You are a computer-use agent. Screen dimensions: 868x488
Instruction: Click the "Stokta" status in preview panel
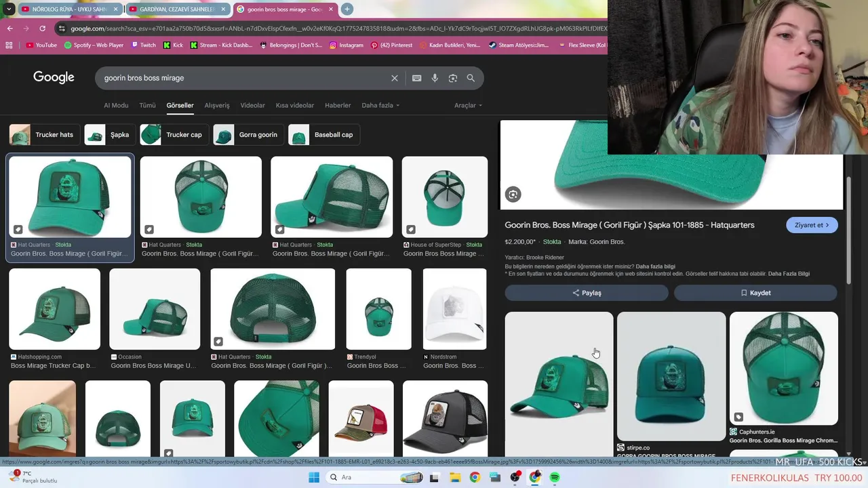(552, 242)
